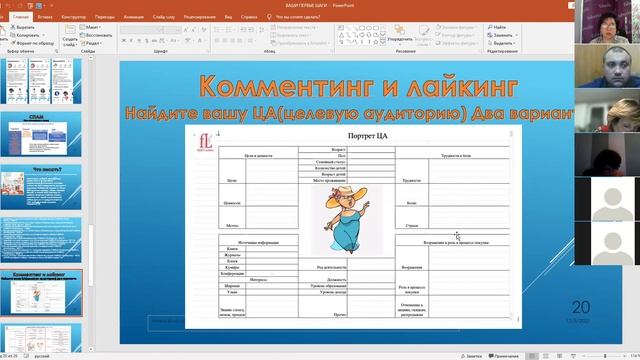Open the Копировать dropdown arrow
The width and height of the screenshot is (640, 360).
pos(43,35)
